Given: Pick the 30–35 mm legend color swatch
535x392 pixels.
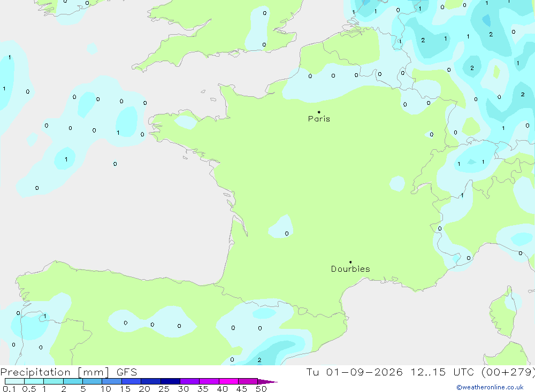Looking at the screenshot, I should click(x=190, y=381).
